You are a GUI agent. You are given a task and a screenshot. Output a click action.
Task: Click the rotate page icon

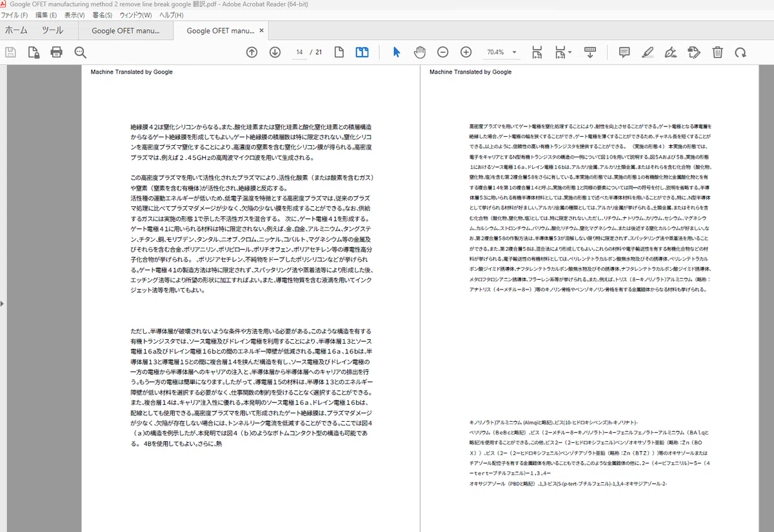click(x=740, y=52)
